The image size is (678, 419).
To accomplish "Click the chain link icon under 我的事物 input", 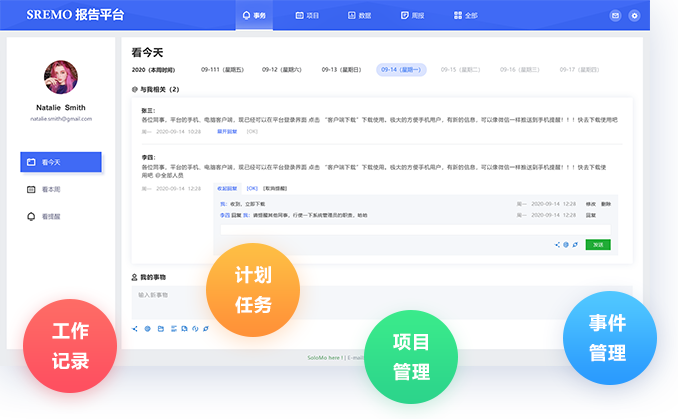I will coord(195,329).
